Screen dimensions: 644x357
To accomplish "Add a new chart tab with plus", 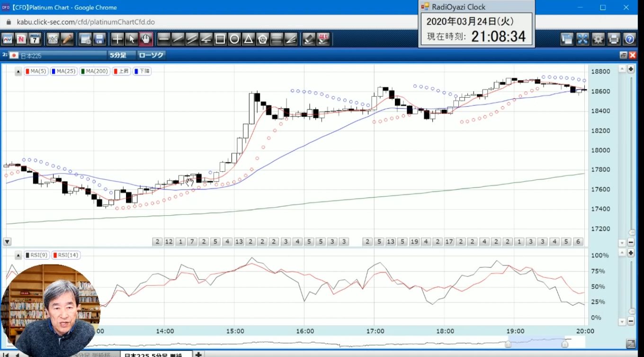I will 199,354.
